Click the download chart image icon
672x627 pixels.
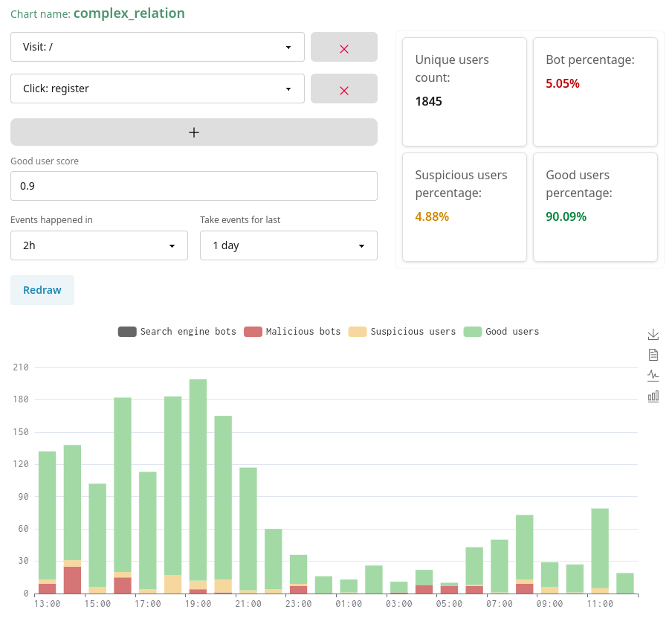tap(653, 334)
